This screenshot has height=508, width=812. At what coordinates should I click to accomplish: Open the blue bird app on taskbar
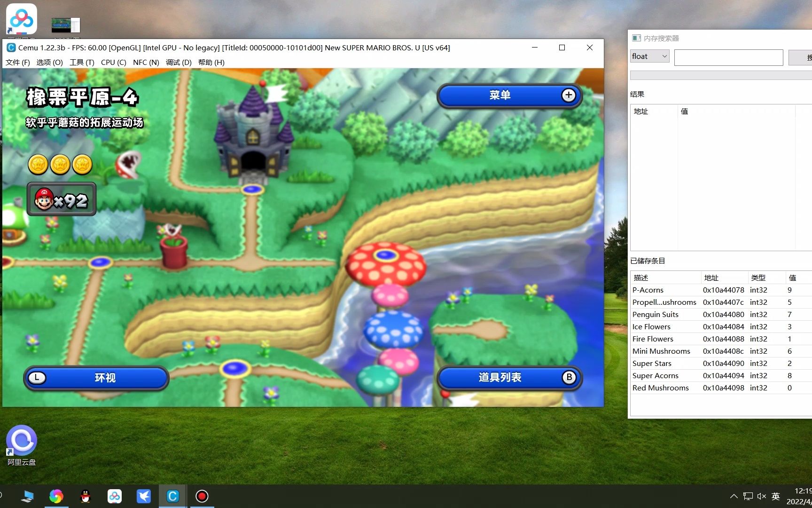(144, 496)
